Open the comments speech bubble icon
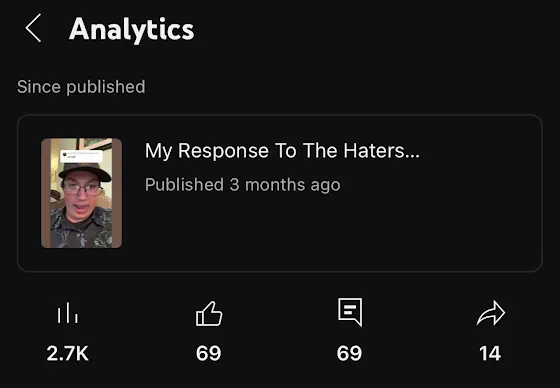The height and width of the screenshot is (388, 560). tap(350, 312)
